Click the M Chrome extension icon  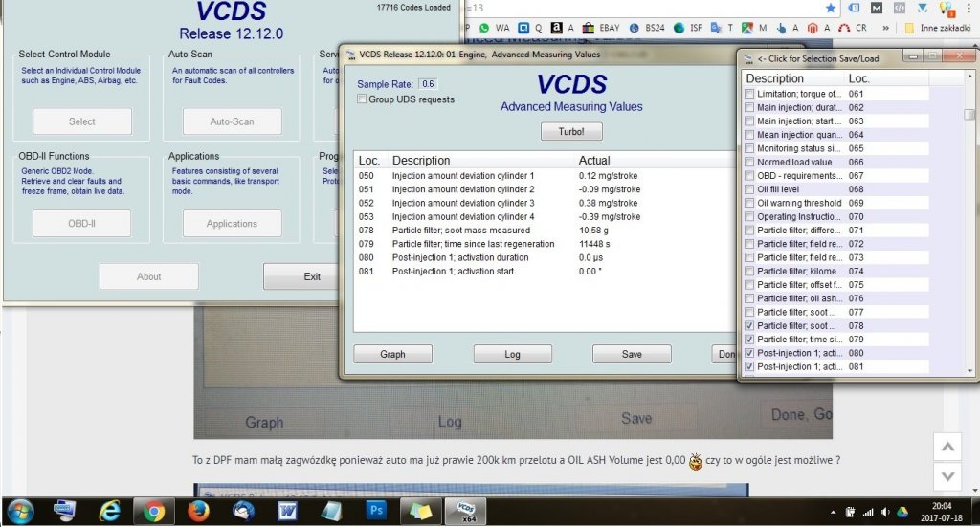click(x=877, y=8)
